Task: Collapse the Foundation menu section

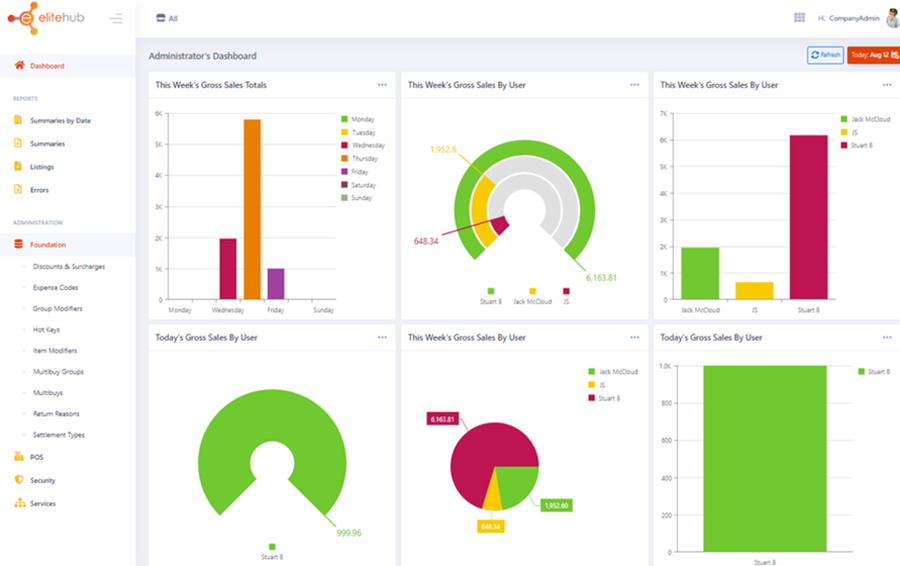Action: (48, 244)
